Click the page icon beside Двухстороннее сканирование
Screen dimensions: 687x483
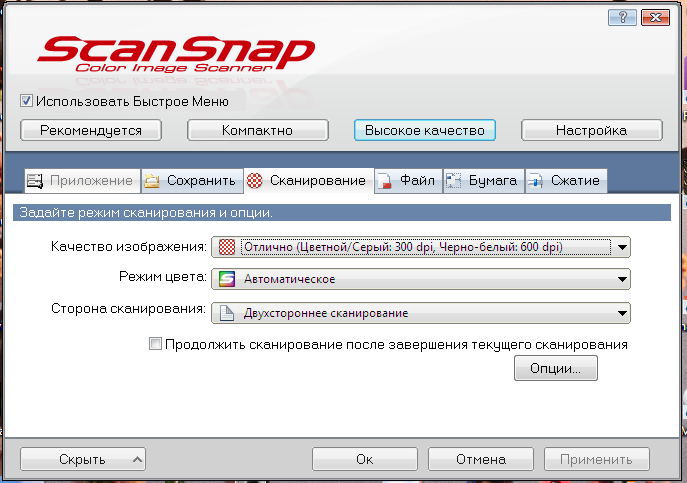(227, 313)
